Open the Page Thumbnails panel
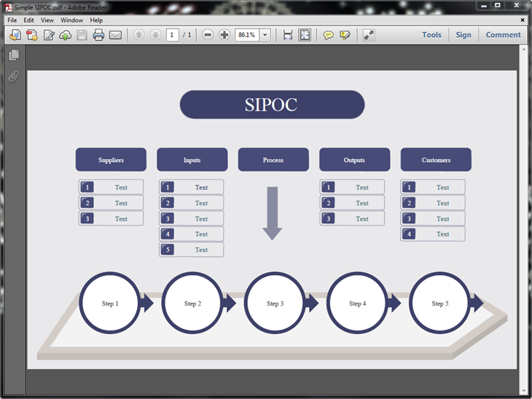The width and height of the screenshot is (532, 399). [x=14, y=55]
